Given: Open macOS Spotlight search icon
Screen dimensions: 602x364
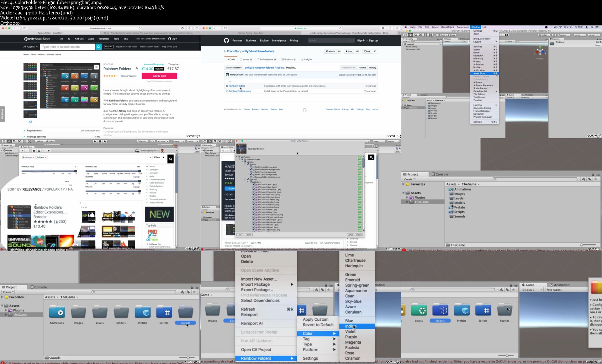Looking at the screenshot, I should pyautogui.click(x=592, y=27).
